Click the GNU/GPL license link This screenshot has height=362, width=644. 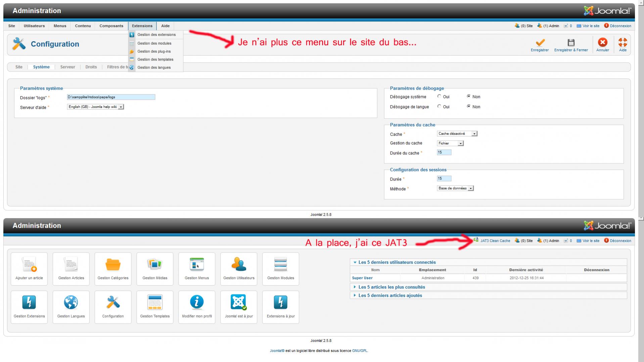pyautogui.click(x=360, y=351)
